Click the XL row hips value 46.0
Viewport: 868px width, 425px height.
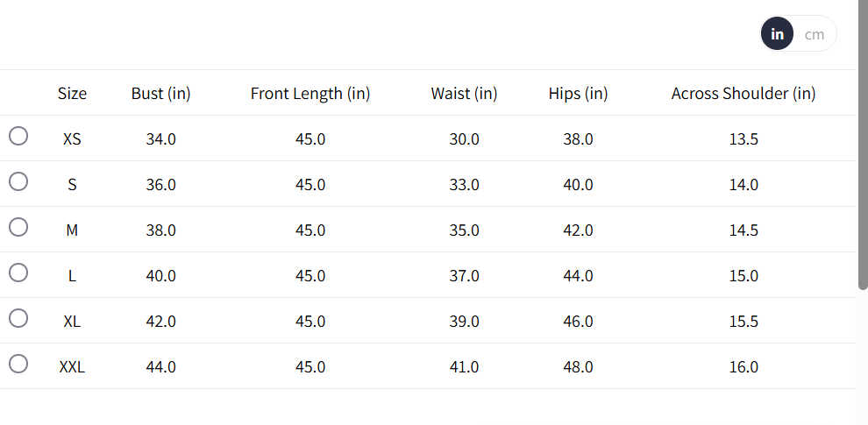[578, 321]
